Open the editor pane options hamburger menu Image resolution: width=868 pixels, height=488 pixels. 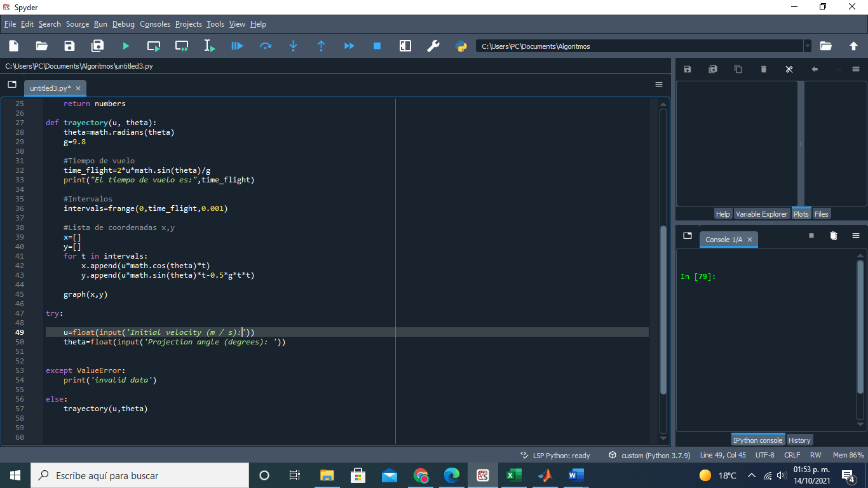tap(658, 85)
